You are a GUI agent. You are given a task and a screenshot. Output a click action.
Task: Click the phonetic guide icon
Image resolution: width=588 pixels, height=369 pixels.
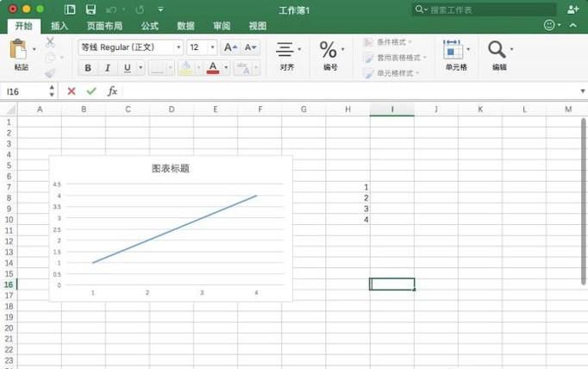click(243, 68)
